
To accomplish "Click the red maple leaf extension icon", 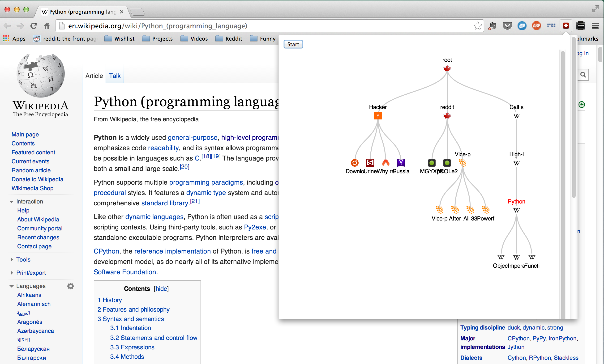I will click(566, 26).
